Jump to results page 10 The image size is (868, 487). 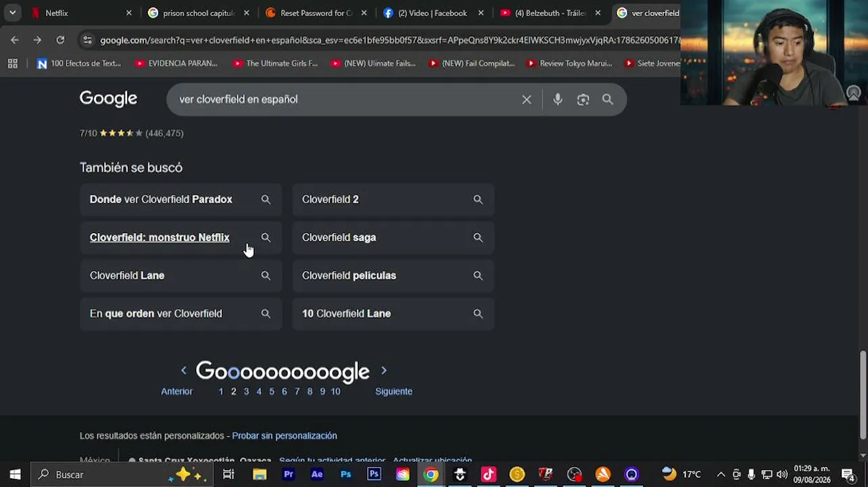tap(335, 392)
